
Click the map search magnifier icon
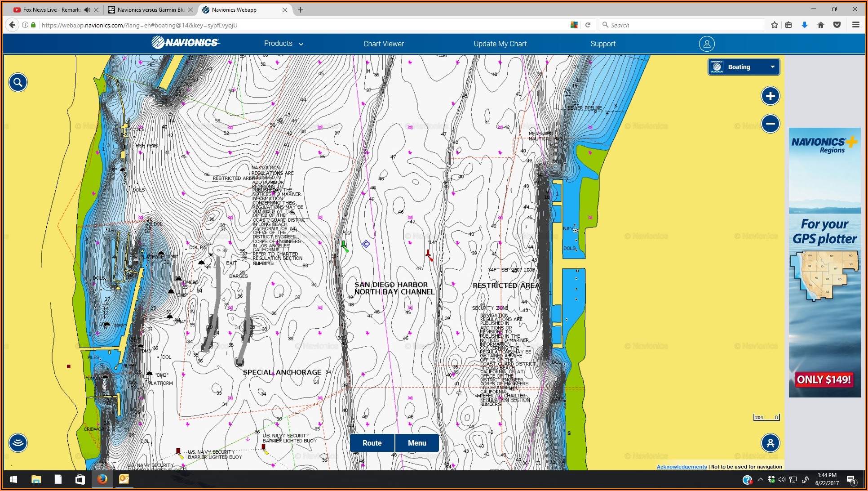tap(18, 82)
